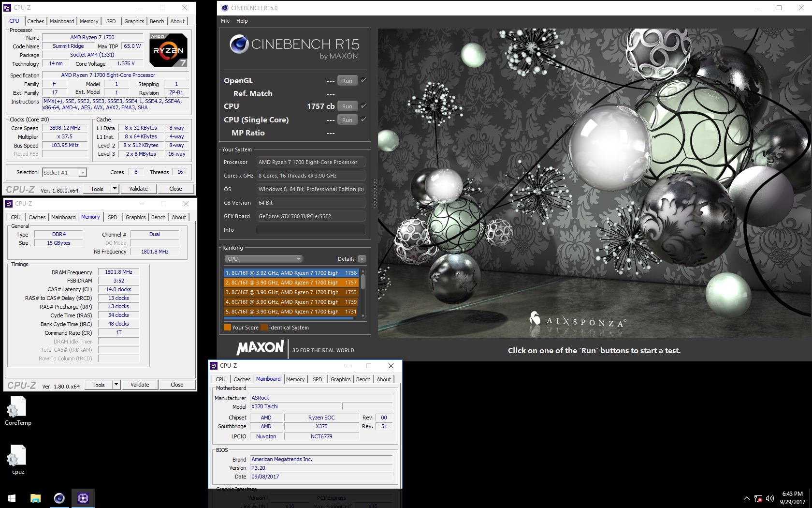Screen dimensions: 812x508
Task: Click Close in the Memory CPU-Z window
Action: point(177,385)
